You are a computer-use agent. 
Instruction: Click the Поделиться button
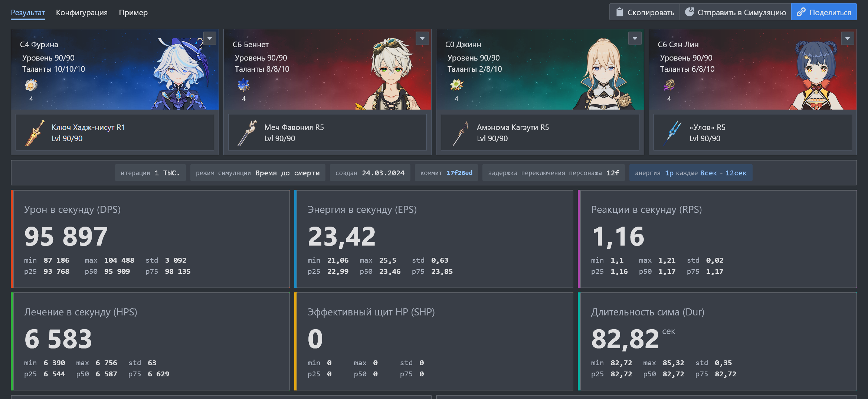[x=824, y=12]
